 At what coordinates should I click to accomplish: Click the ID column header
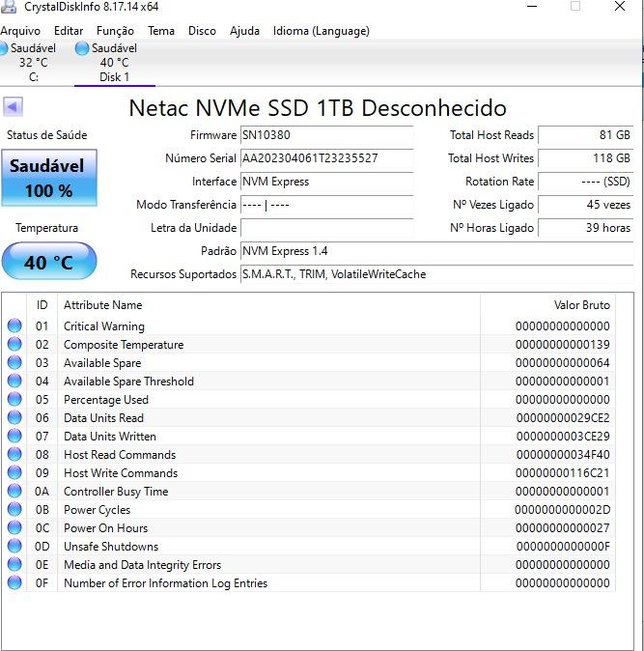pyautogui.click(x=42, y=305)
